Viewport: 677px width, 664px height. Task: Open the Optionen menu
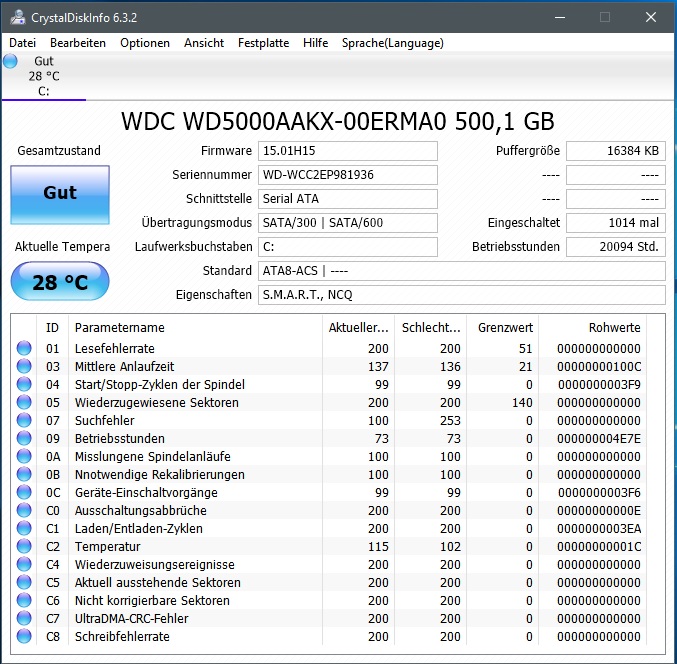pyautogui.click(x=145, y=43)
